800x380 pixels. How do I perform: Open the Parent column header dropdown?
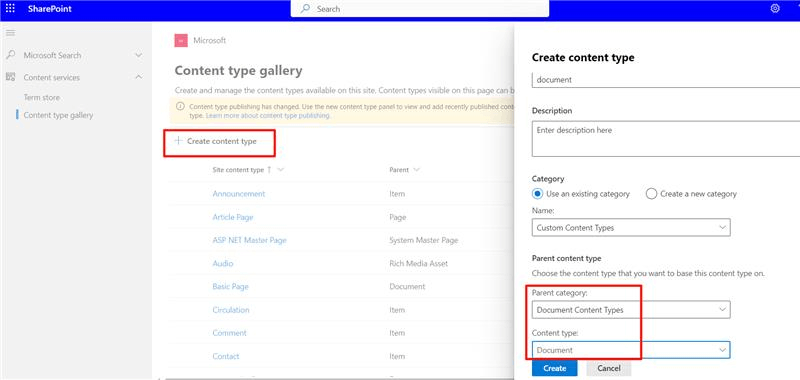(x=416, y=170)
